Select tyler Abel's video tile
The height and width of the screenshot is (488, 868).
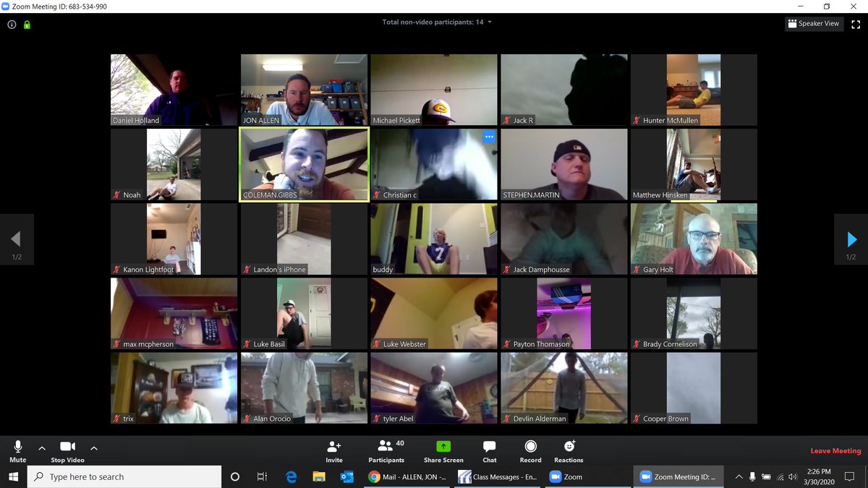click(x=434, y=388)
